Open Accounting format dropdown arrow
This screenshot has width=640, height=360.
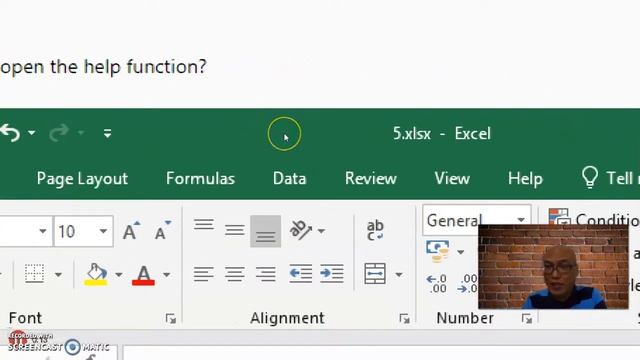(x=461, y=252)
